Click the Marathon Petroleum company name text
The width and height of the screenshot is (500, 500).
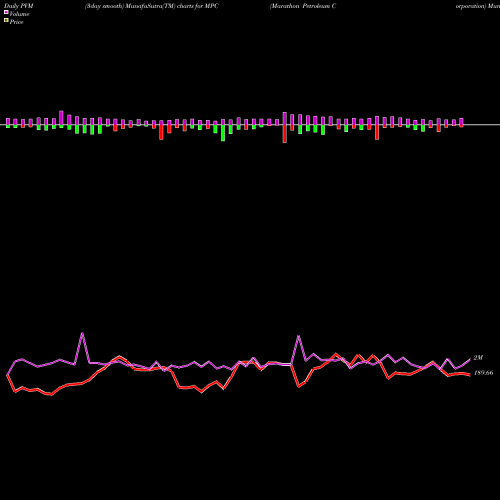pyautogui.click(x=303, y=6)
